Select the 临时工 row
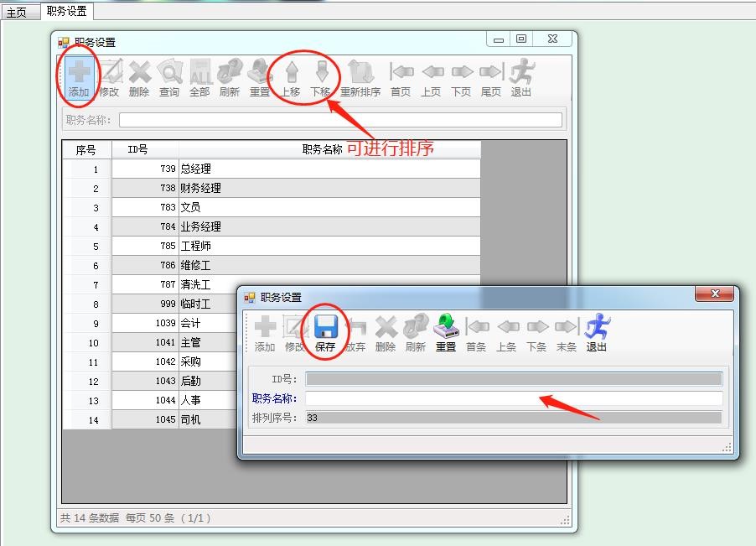The image size is (756, 546). 150,304
